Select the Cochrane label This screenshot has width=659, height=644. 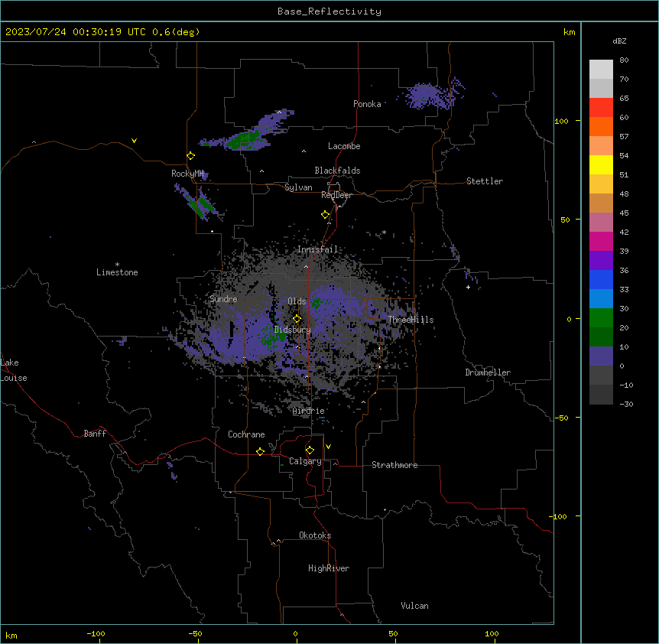coord(246,434)
